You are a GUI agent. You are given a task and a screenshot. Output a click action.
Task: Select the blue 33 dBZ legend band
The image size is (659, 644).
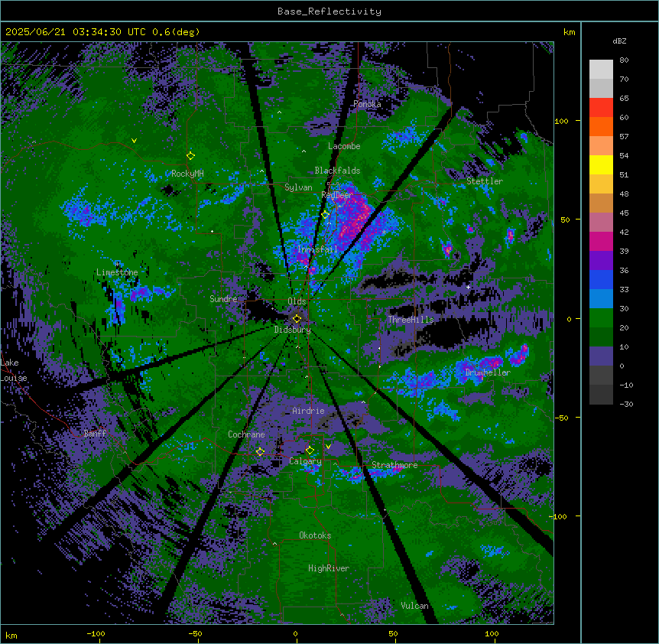coord(601,279)
